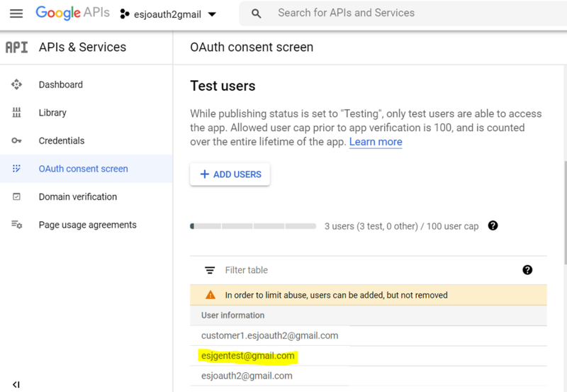Click the user cap progress bar
567x392 pixels.
coord(253,226)
